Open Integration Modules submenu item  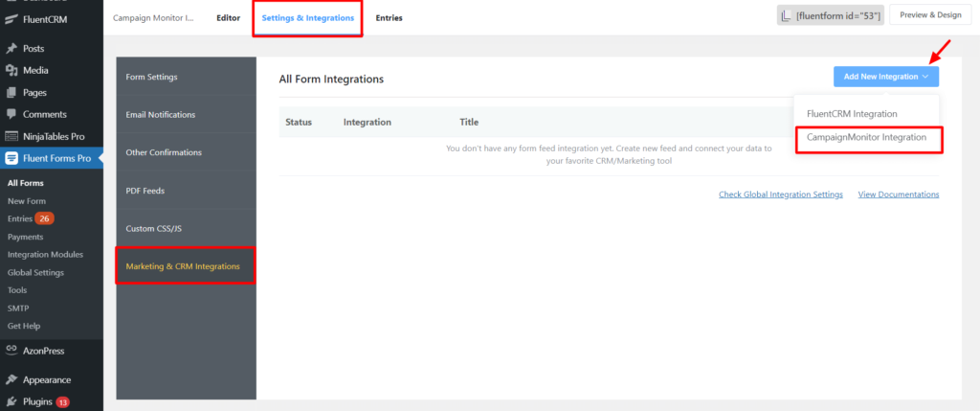(x=45, y=255)
